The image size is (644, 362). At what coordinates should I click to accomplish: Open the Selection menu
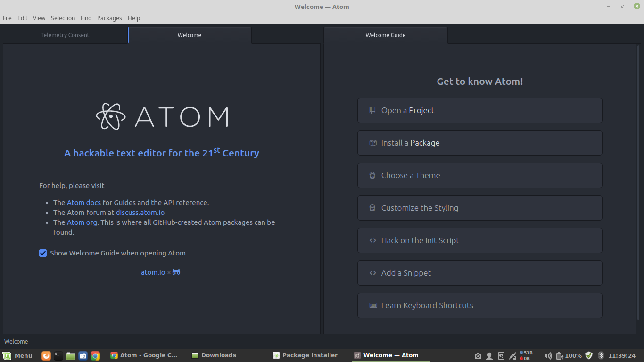[63, 18]
